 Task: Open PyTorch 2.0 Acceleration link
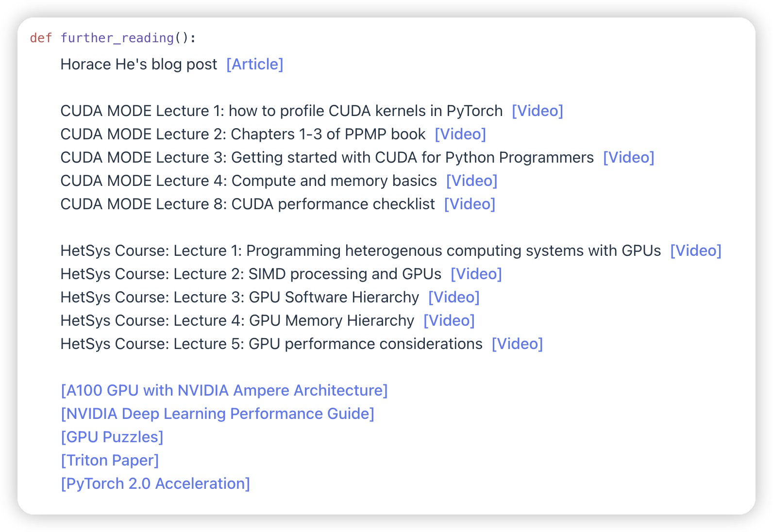[155, 483]
